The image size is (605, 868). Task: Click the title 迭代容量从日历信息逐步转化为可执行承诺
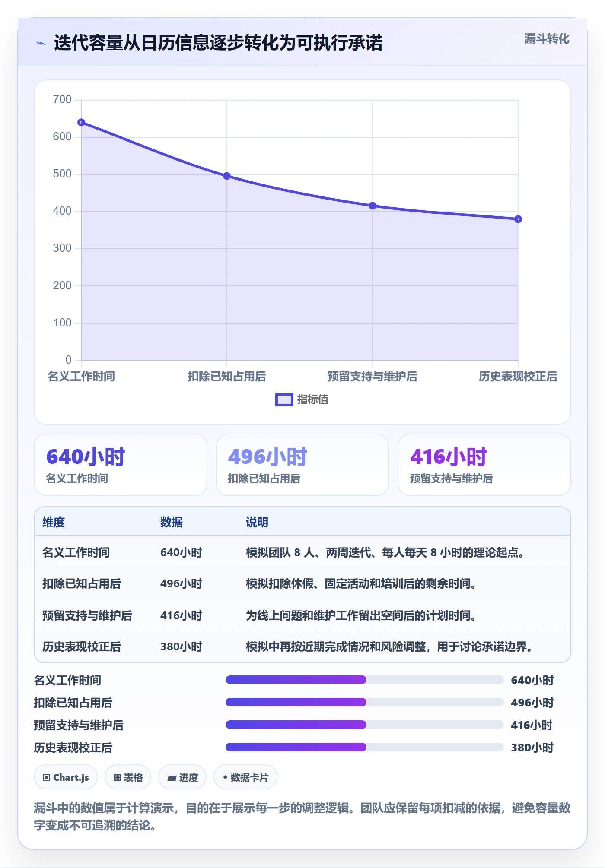[x=218, y=43]
